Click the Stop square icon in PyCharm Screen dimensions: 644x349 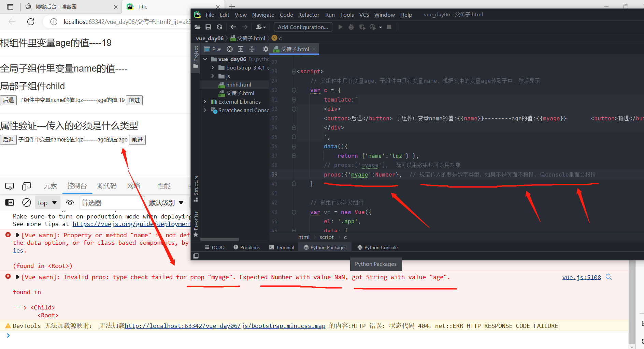click(389, 27)
